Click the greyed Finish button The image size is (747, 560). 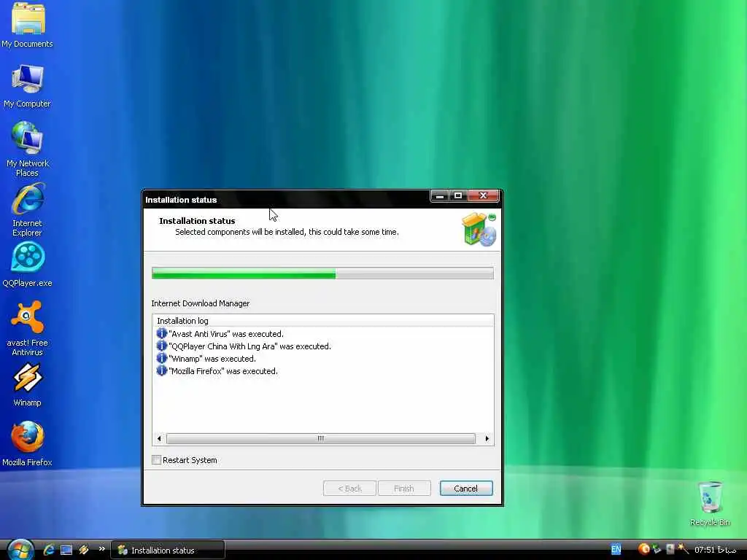[404, 488]
